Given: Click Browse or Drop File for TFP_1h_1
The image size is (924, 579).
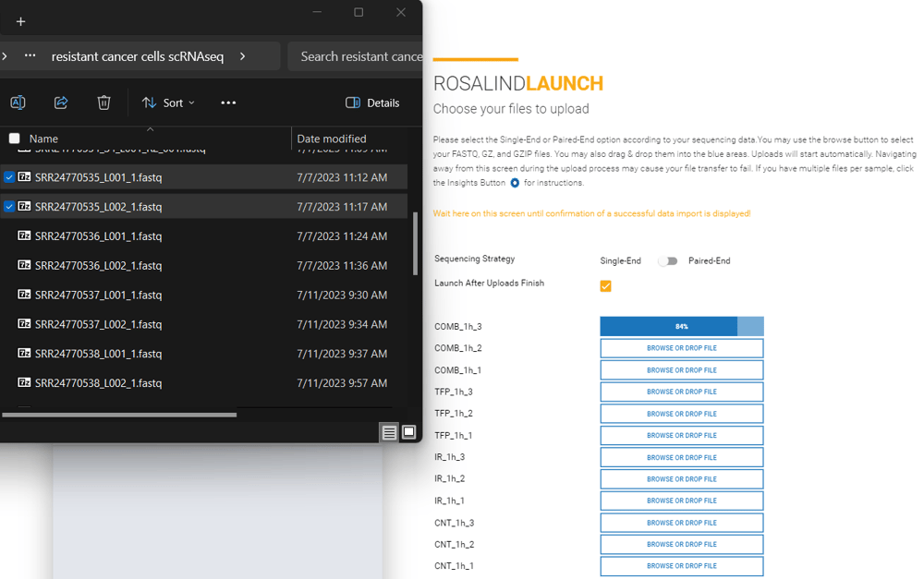Looking at the screenshot, I should 682,435.
